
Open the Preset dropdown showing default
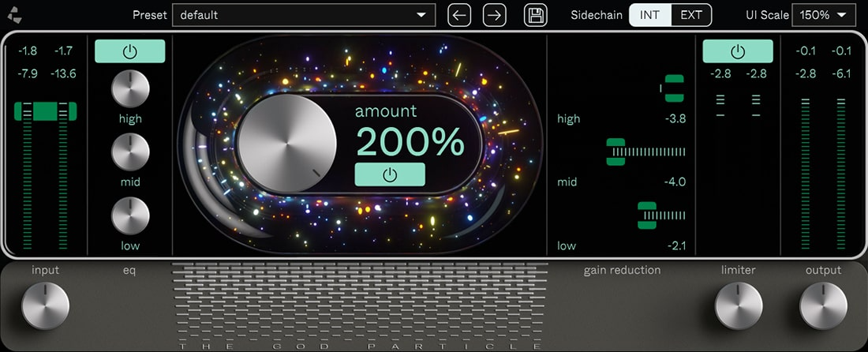coord(304,15)
